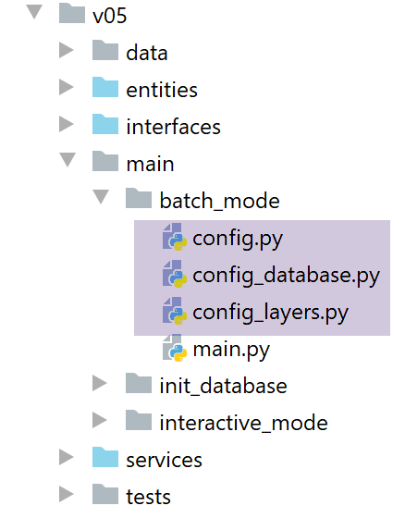Expand the data folder arrow
The height and width of the screenshot is (518, 405).
(x=66, y=50)
